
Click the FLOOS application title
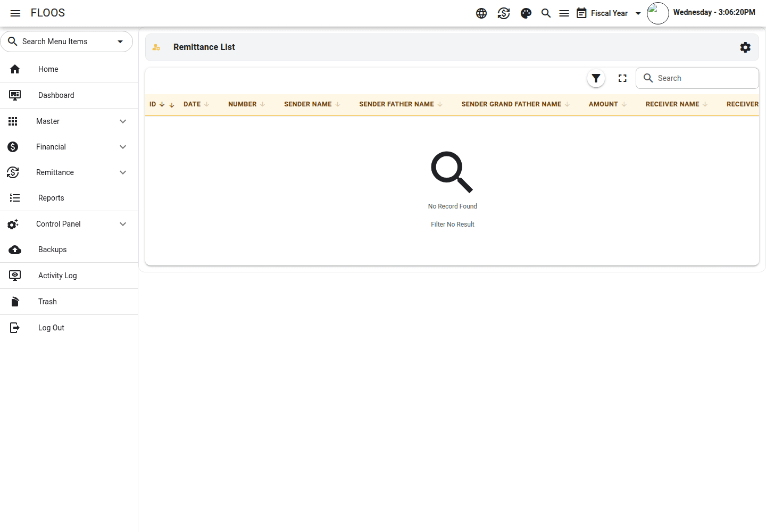tap(48, 13)
